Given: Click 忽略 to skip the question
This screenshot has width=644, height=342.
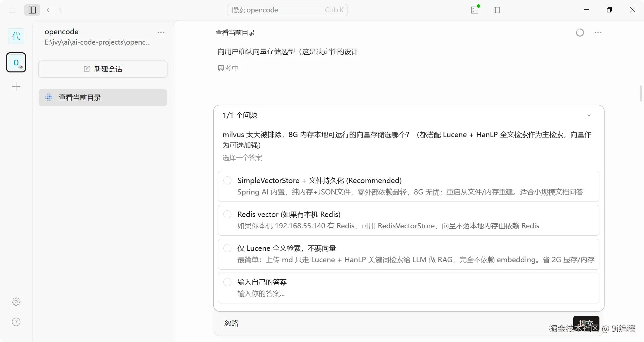Looking at the screenshot, I should coord(231,323).
